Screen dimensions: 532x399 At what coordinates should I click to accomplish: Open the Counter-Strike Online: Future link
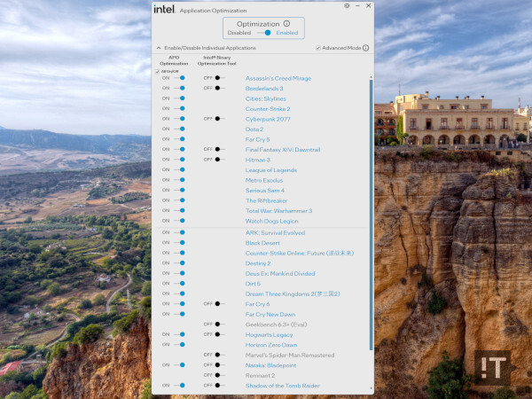[x=300, y=253]
